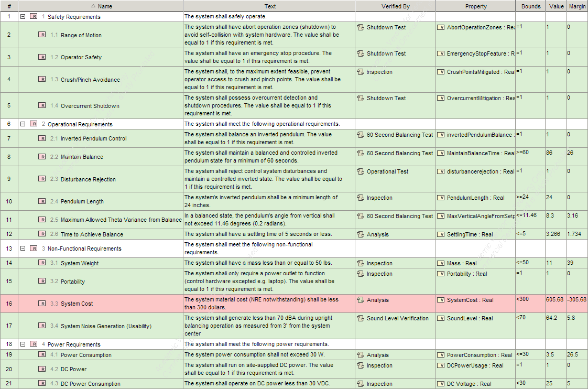Select requirement icon of Range of Motion
This screenshot has width=588, height=389.
42,35
